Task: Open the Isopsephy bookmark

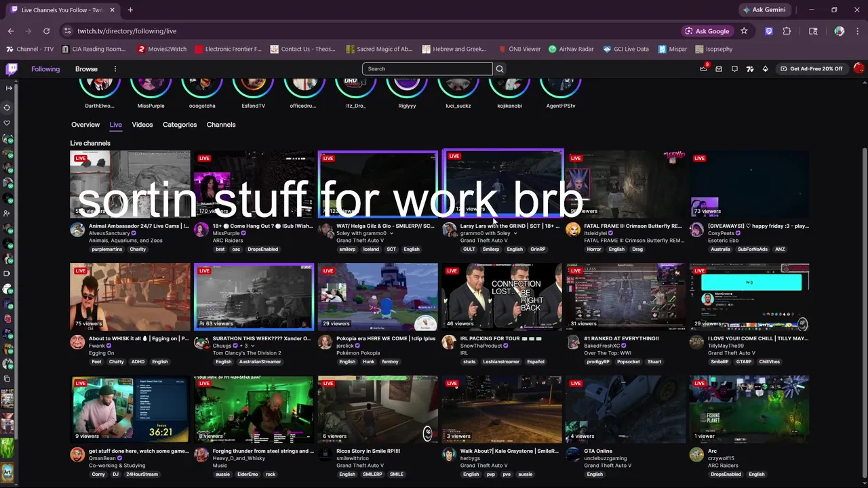Action: (714, 49)
